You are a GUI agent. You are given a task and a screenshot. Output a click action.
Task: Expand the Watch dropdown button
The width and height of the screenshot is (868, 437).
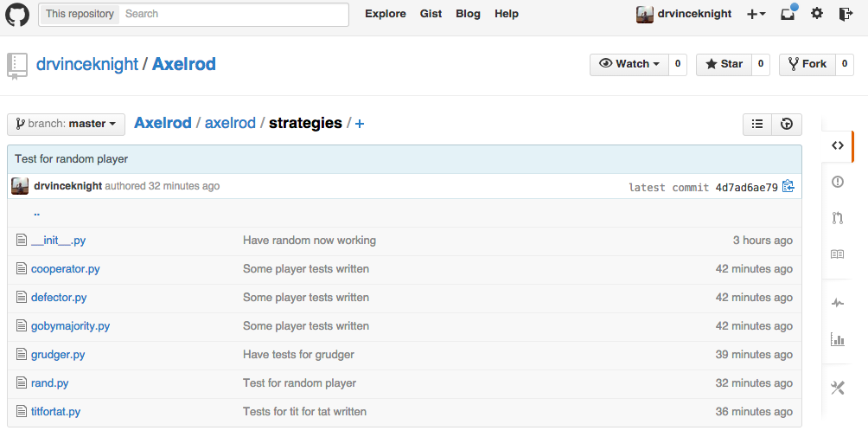(x=629, y=64)
